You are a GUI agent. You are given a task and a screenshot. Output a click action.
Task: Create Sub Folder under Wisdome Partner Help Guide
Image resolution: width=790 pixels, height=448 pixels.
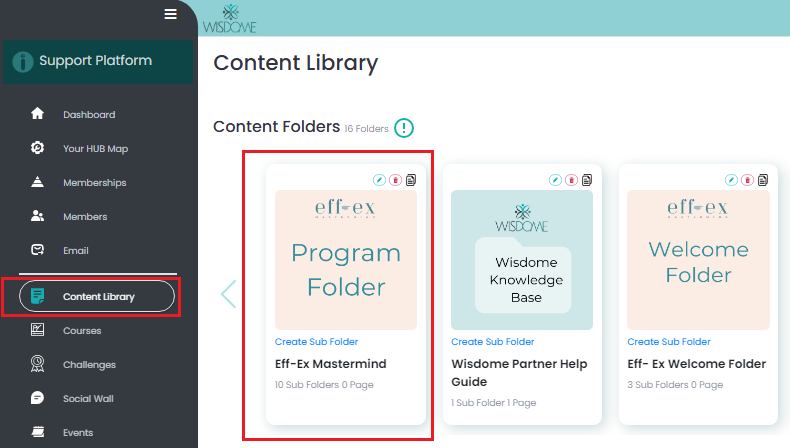(493, 342)
